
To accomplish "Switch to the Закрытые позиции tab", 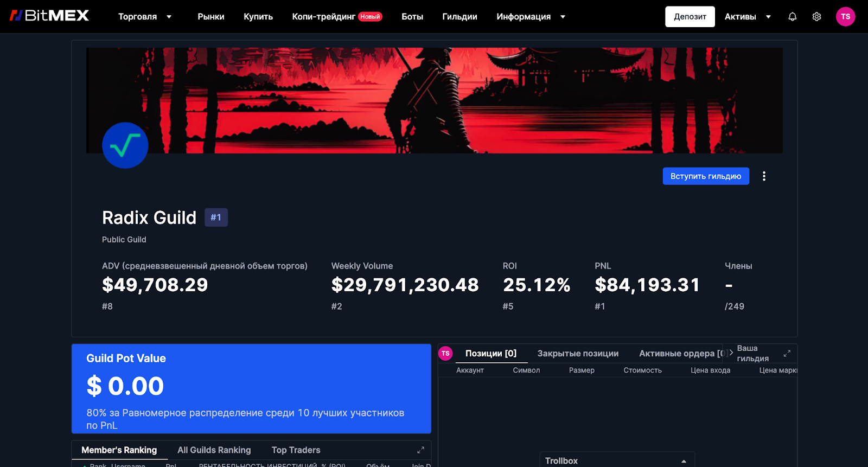I will [578, 354].
